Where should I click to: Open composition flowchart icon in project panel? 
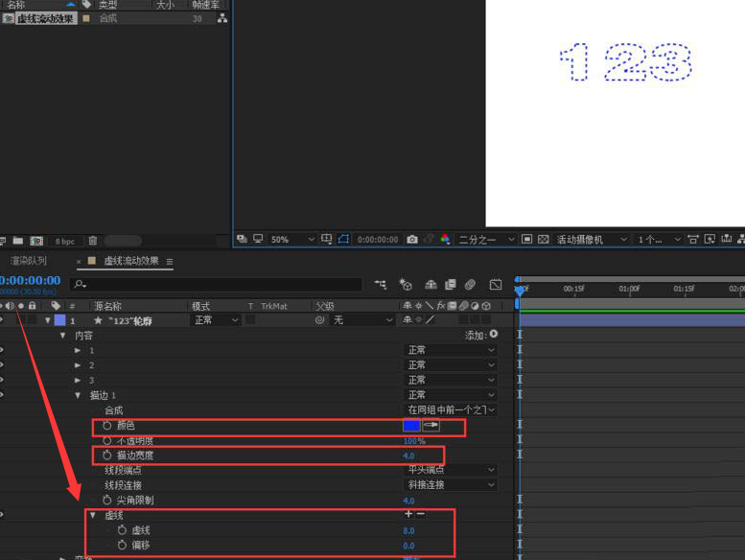pyautogui.click(x=222, y=18)
